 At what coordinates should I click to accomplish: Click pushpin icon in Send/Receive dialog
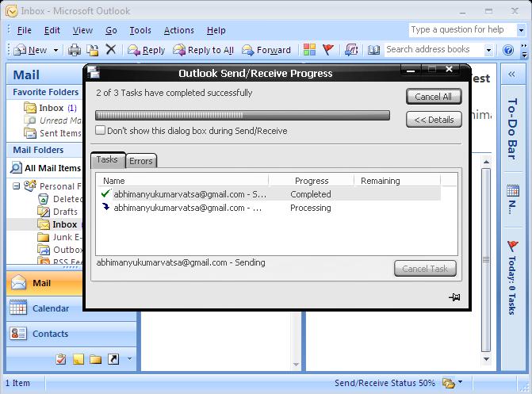click(454, 297)
